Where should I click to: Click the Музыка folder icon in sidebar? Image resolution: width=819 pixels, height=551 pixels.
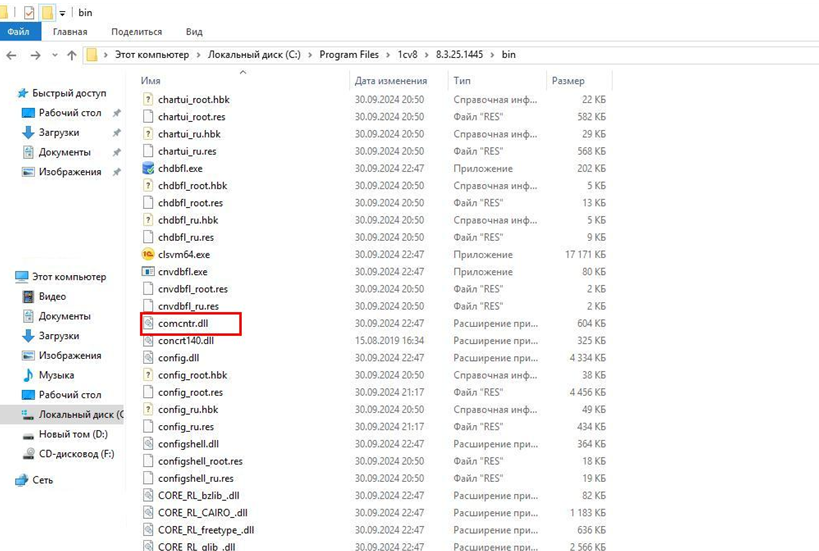28,375
